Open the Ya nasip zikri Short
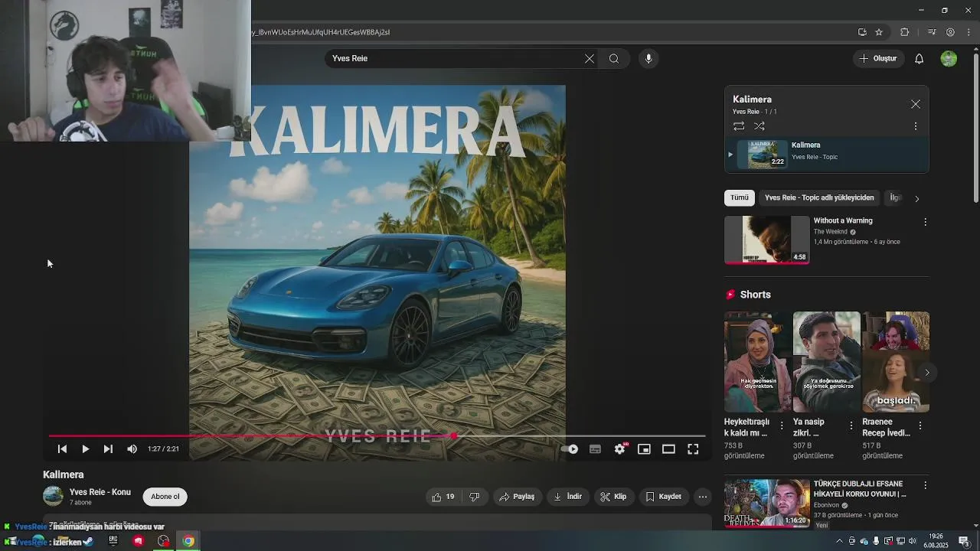Viewport: 980px width, 551px height. click(x=826, y=362)
